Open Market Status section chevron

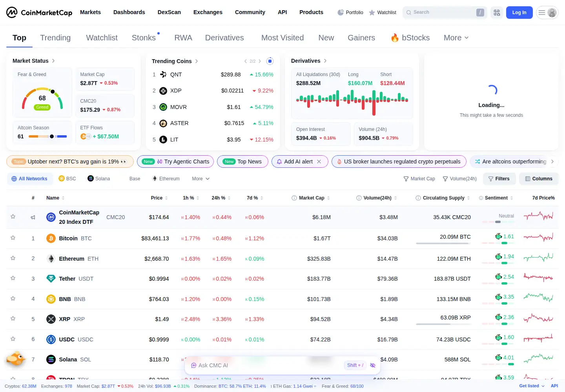coord(53,61)
